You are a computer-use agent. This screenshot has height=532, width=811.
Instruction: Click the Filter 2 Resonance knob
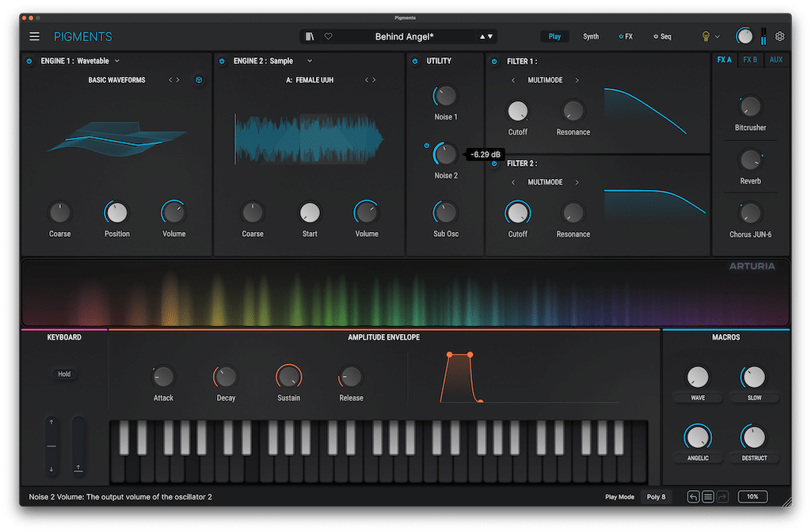pyautogui.click(x=573, y=212)
